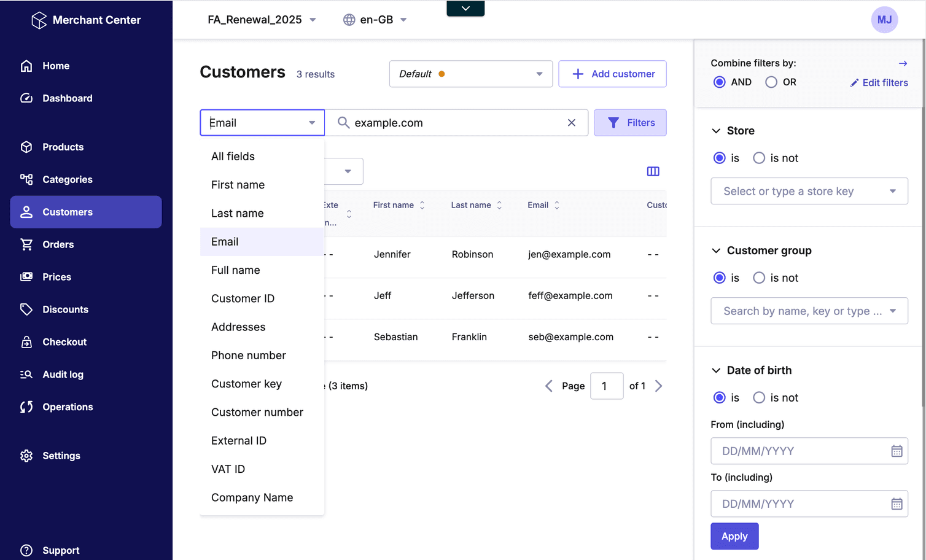The width and height of the screenshot is (926, 560).
Task: Select 'Customer ID' from the field list
Action: tap(243, 298)
